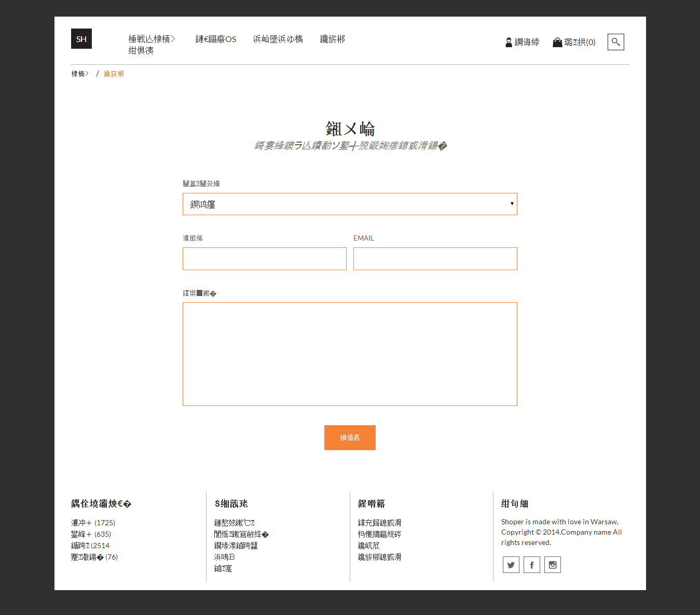
Task: Open the Twitter icon in footer
Action: [x=511, y=565]
